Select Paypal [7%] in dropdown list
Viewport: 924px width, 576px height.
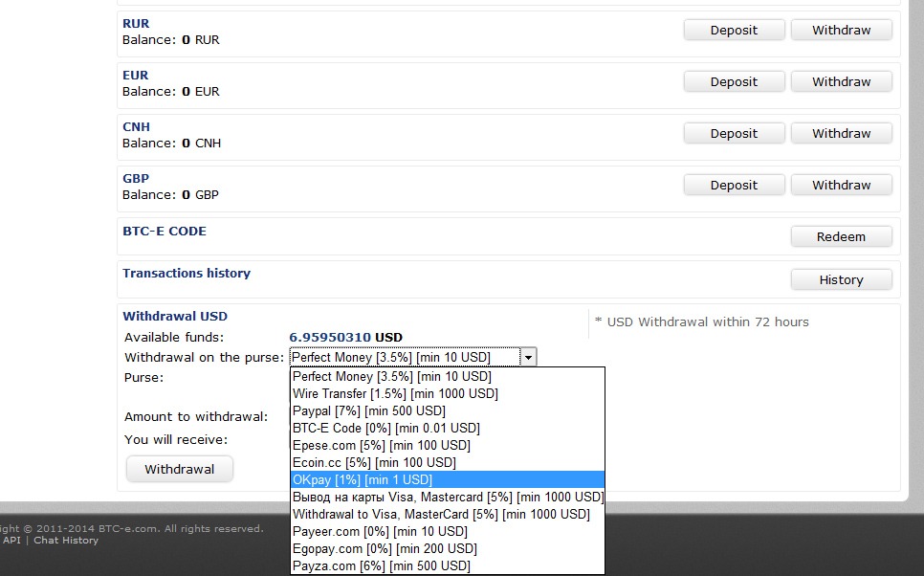[x=448, y=410]
